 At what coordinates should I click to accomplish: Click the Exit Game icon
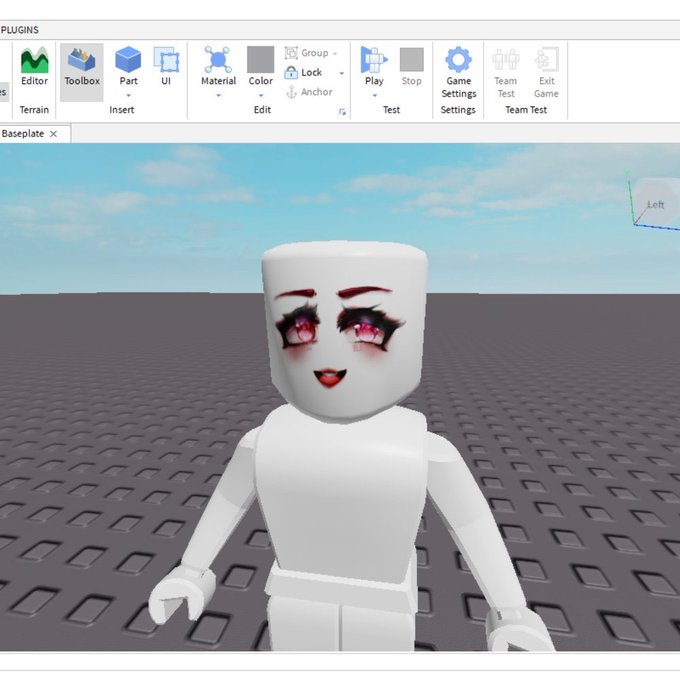(546, 59)
